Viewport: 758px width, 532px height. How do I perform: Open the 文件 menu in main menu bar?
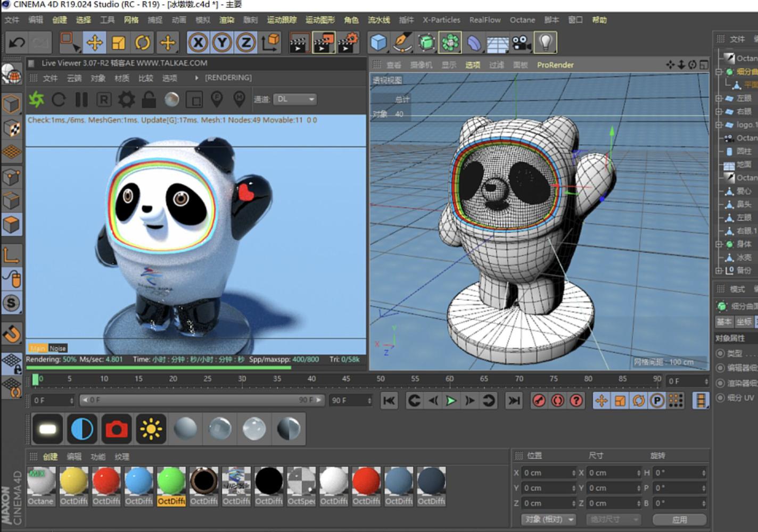pos(12,20)
